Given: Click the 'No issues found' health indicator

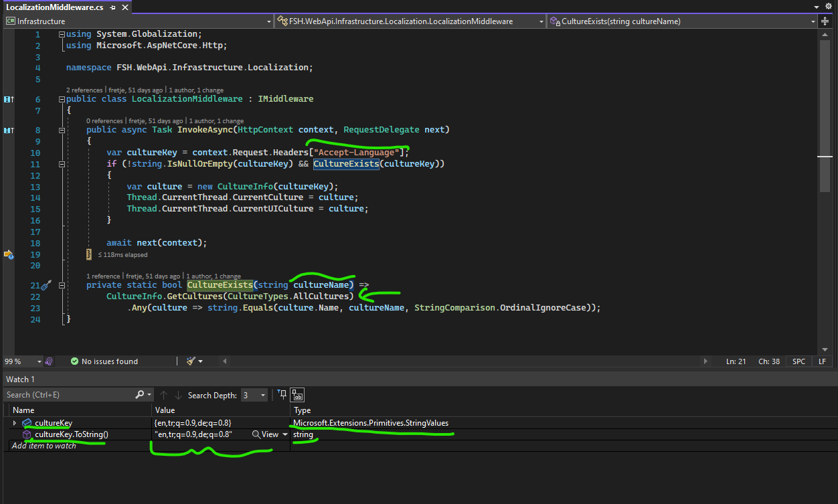Looking at the screenshot, I should click(x=104, y=361).
